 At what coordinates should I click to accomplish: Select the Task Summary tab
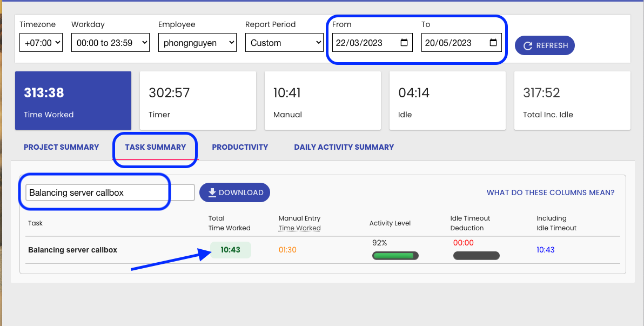[x=155, y=147]
